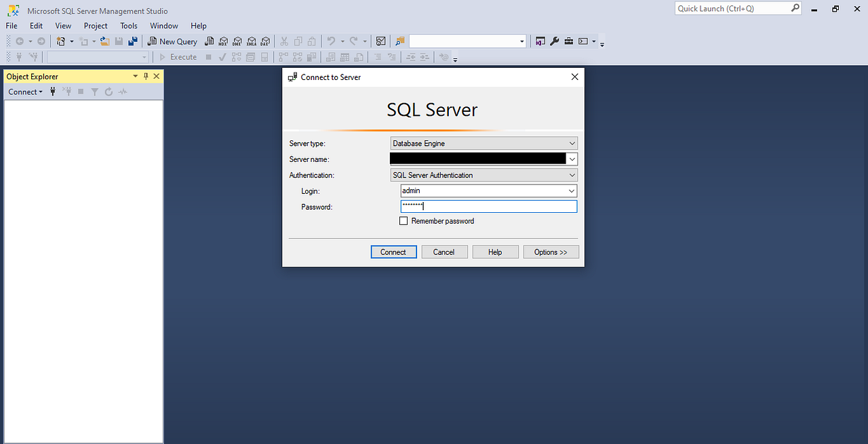Viewport: 868px width, 444px height.
Task: Open the Project menu
Action: tap(95, 26)
